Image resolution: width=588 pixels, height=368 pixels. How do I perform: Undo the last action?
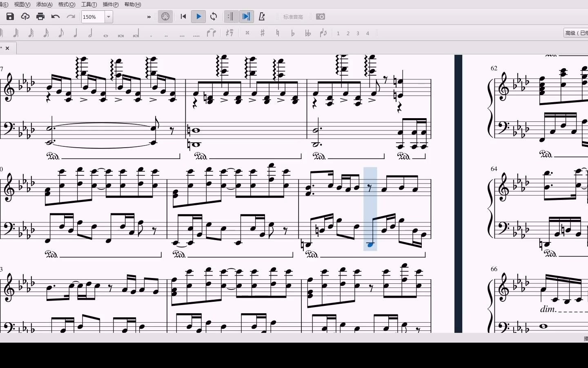(56, 16)
